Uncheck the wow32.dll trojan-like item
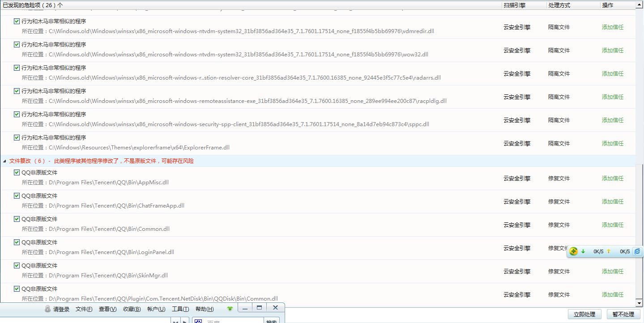Viewport: 644px width, 323px height. [x=17, y=44]
